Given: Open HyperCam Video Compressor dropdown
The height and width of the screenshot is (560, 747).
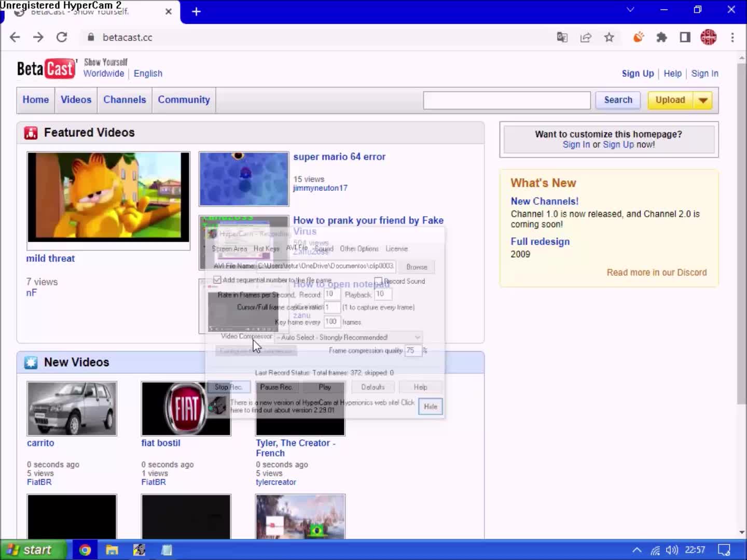Looking at the screenshot, I should coord(348,338).
